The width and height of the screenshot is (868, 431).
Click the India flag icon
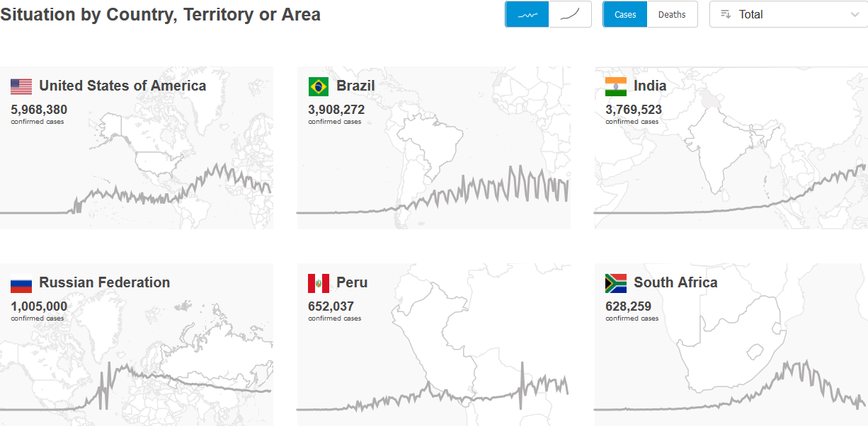click(615, 86)
